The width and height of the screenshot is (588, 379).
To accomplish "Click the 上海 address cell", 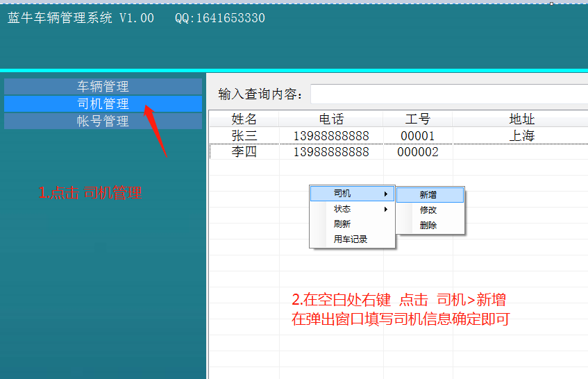I will point(521,136).
